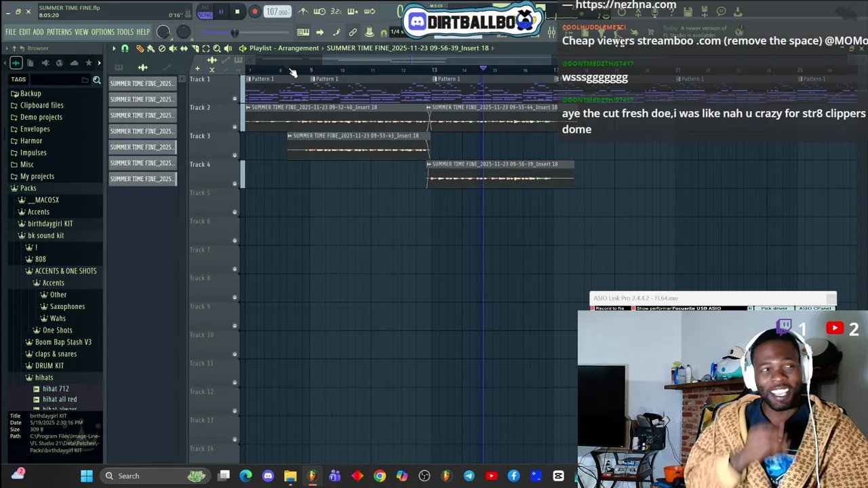The width and height of the screenshot is (868, 488).
Task: Open the browser cloud tab icon
Action: click(75, 63)
